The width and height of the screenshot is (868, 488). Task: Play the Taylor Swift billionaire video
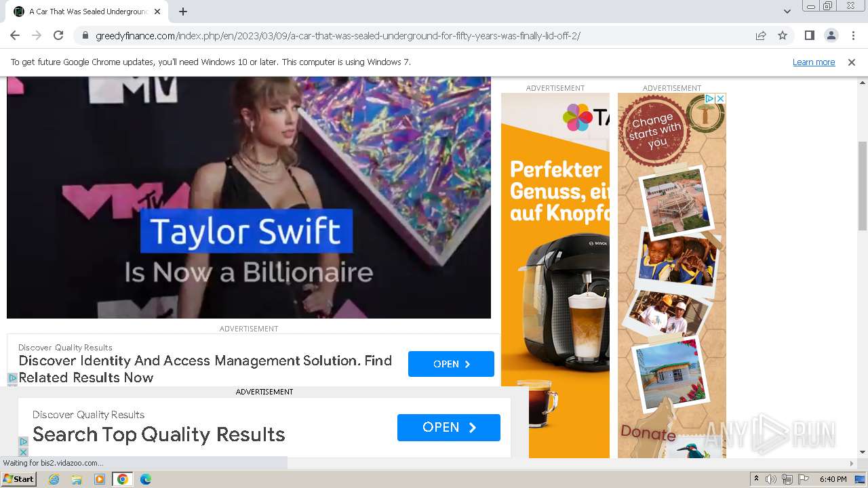coord(249,197)
